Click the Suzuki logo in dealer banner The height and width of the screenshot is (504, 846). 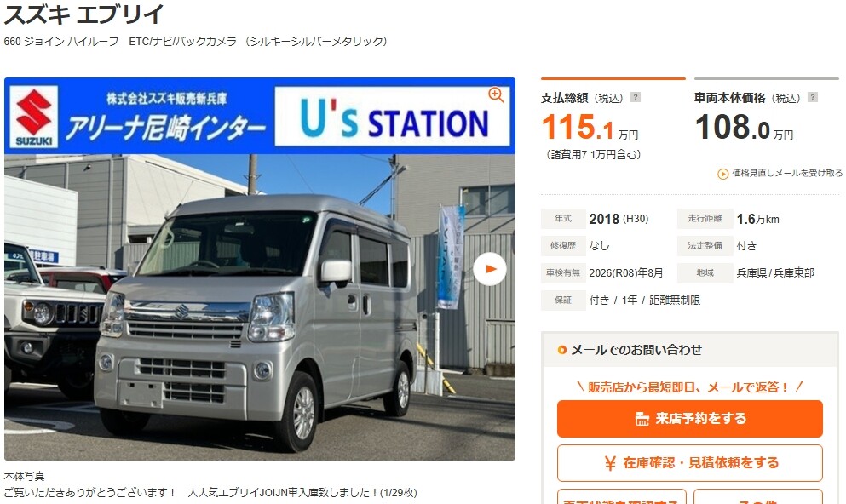(x=33, y=117)
